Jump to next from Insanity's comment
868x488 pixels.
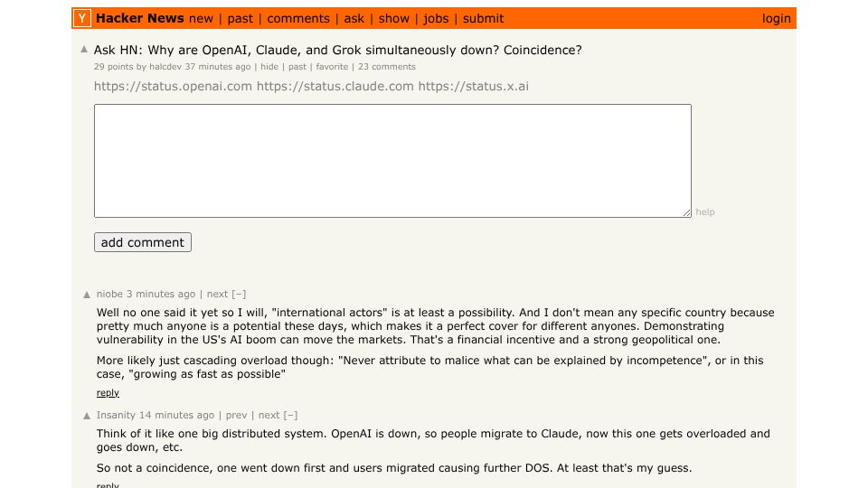pos(269,415)
